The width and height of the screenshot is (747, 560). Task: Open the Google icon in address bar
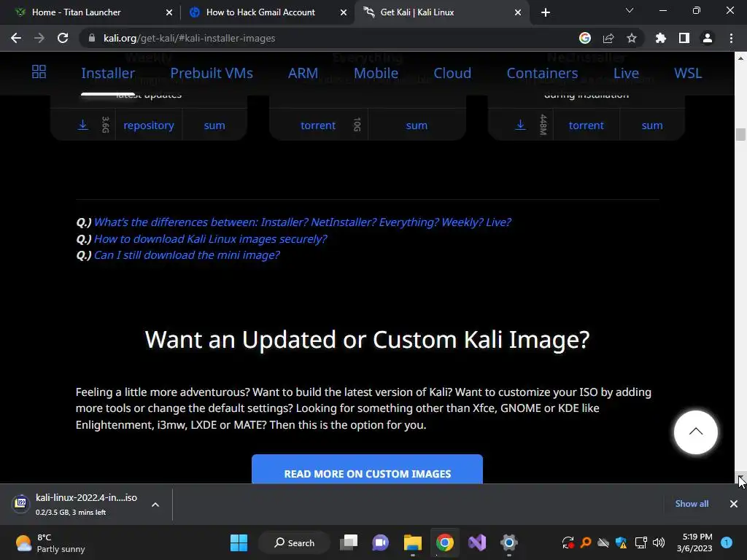tap(584, 38)
